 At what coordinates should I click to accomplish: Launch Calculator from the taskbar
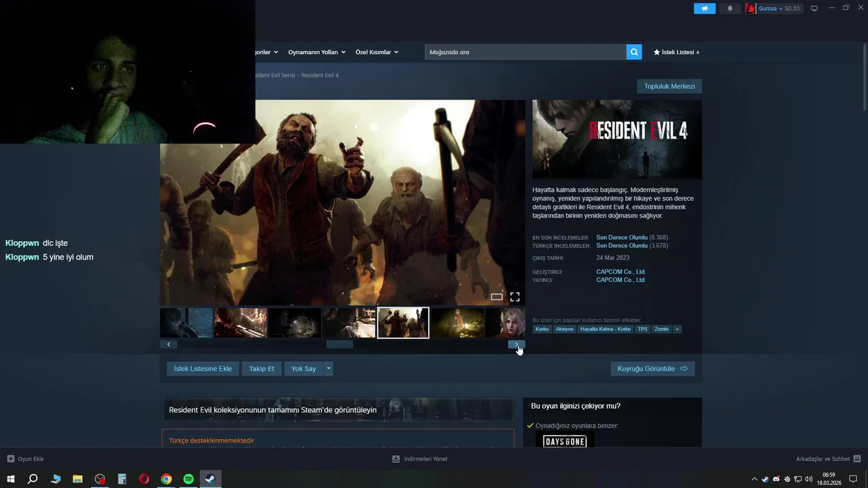tap(122, 479)
